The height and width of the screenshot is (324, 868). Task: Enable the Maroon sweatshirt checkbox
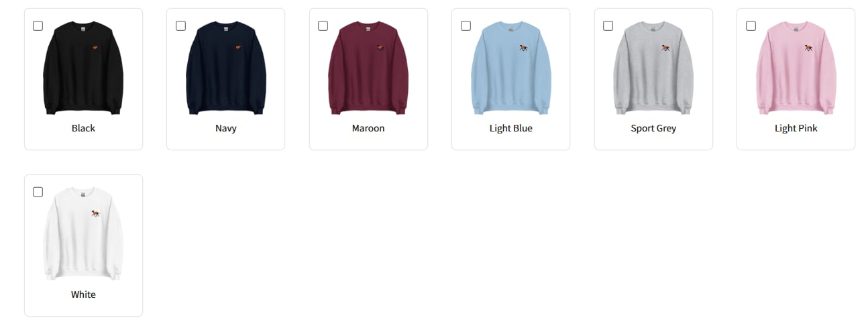[323, 25]
